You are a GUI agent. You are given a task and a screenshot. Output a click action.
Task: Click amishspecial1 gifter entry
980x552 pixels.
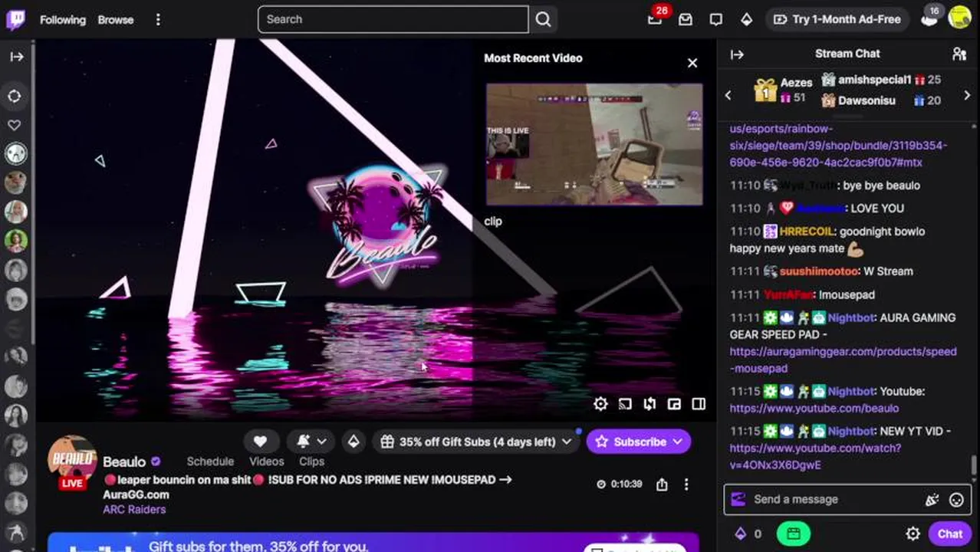coord(881,80)
